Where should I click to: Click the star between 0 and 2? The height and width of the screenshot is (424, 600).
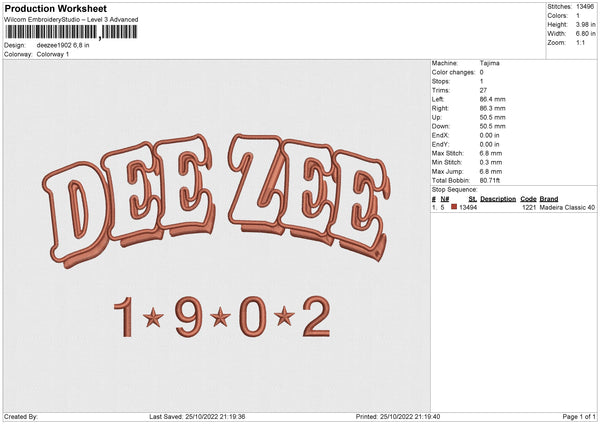(x=284, y=316)
